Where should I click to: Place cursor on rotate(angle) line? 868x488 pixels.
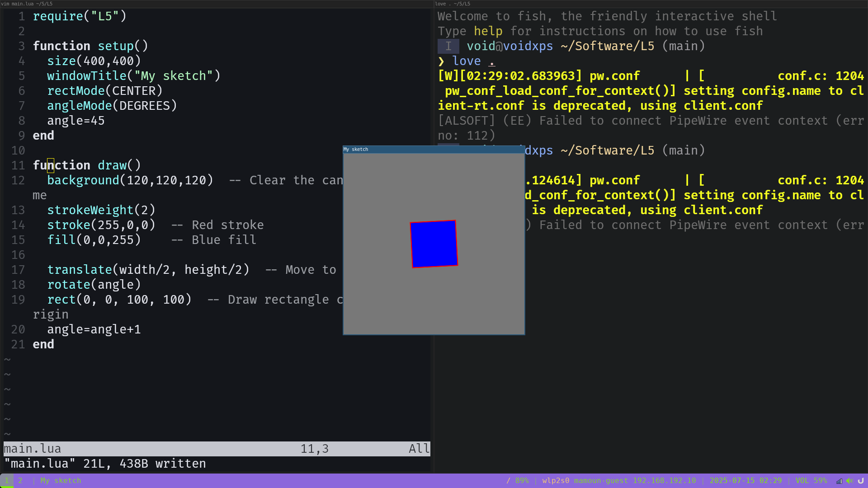(x=94, y=285)
